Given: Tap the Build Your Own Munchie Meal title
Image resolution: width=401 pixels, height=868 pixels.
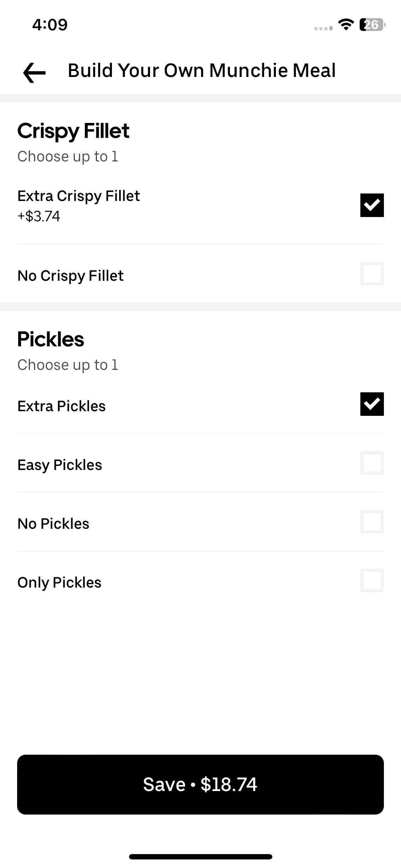Looking at the screenshot, I should coord(202,70).
